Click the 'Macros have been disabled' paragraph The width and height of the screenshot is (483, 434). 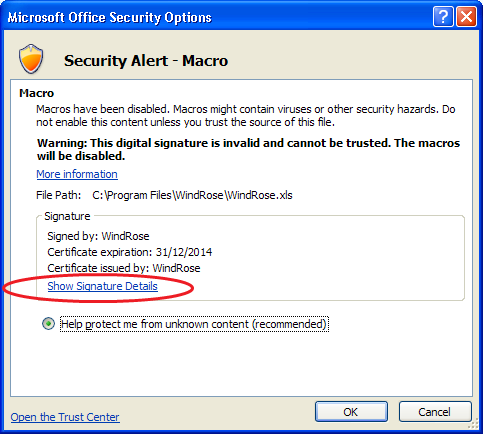point(246,116)
